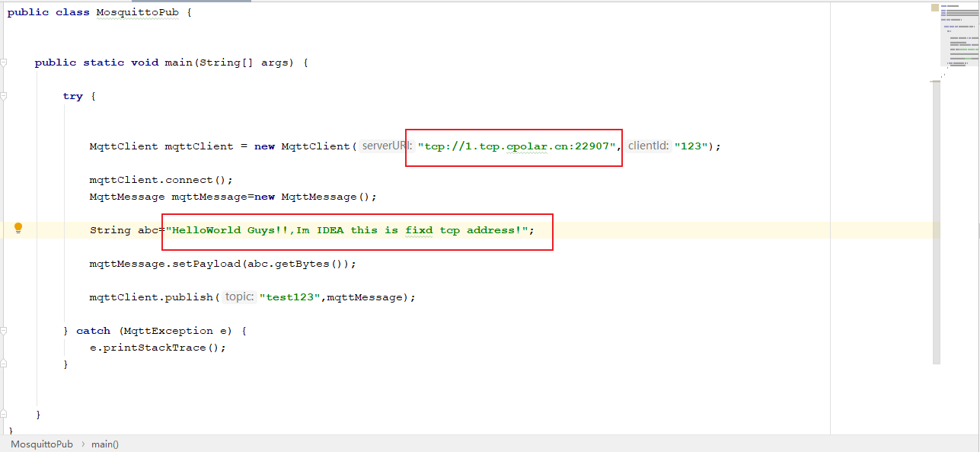
Task: Click the clientId parameter hint
Action: (x=648, y=146)
